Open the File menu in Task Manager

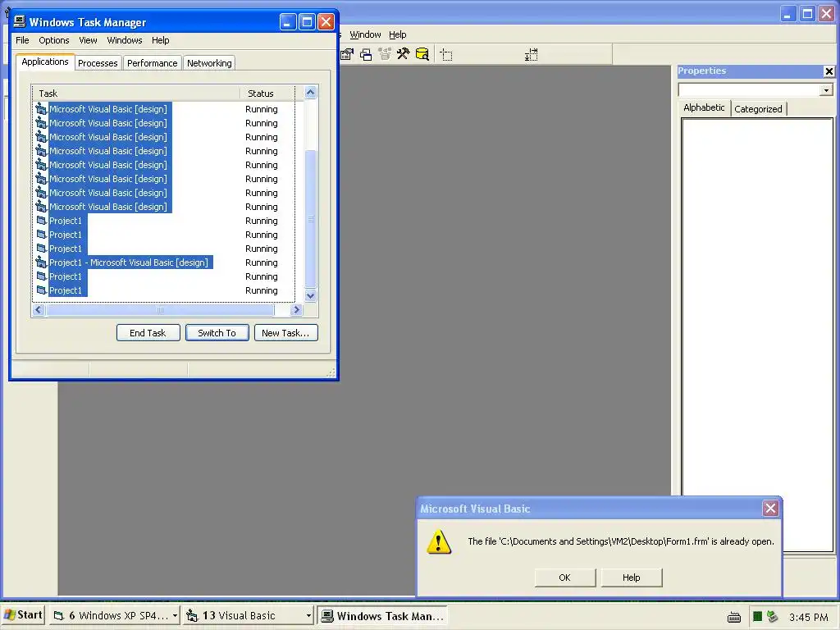pos(22,40)
